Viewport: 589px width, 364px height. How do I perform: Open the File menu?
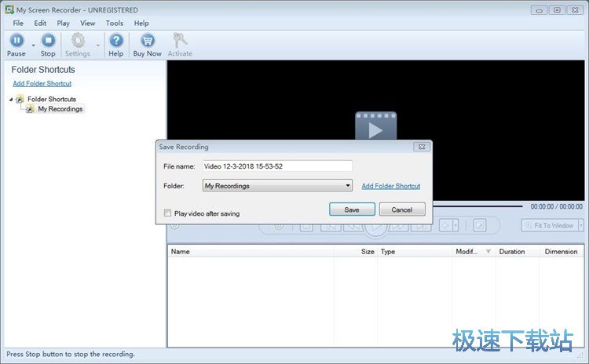(18, 23)
